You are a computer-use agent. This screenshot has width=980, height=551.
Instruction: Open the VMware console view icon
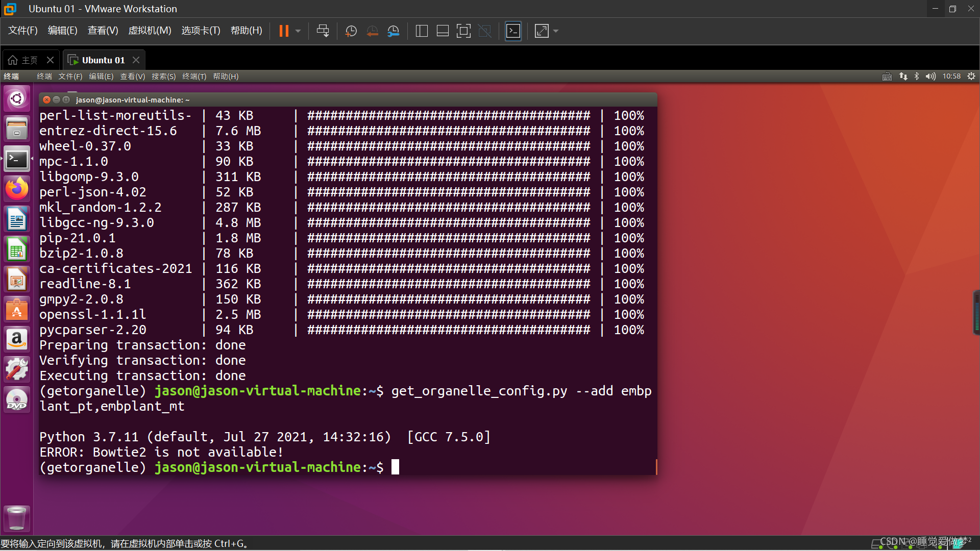point(513,31)
